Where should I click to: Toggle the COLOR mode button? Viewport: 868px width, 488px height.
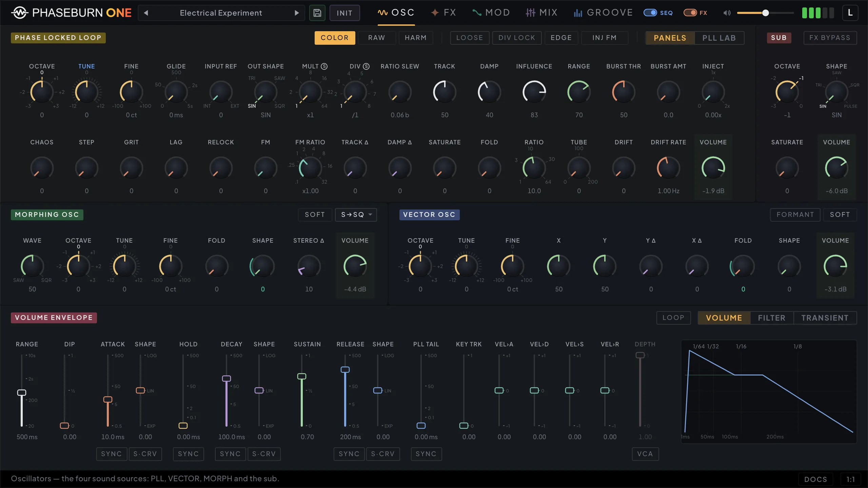coord(335,38)
